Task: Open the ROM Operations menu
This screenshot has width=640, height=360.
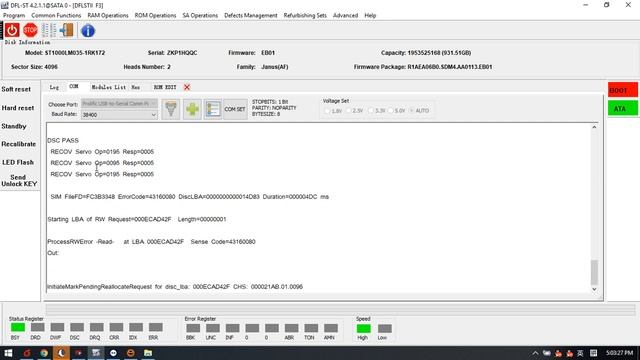Action: pos(155,16)
